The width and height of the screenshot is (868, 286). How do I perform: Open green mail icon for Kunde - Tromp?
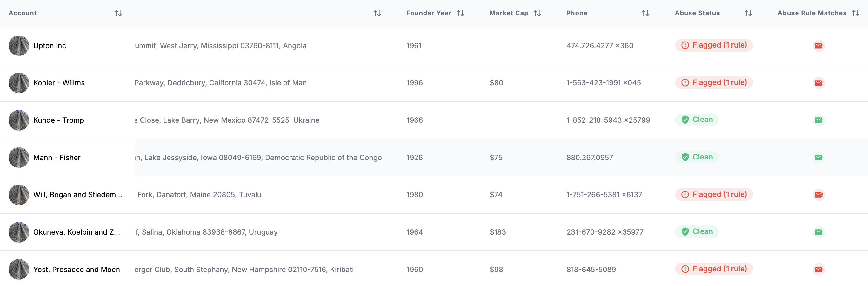[x=818, y=120]
